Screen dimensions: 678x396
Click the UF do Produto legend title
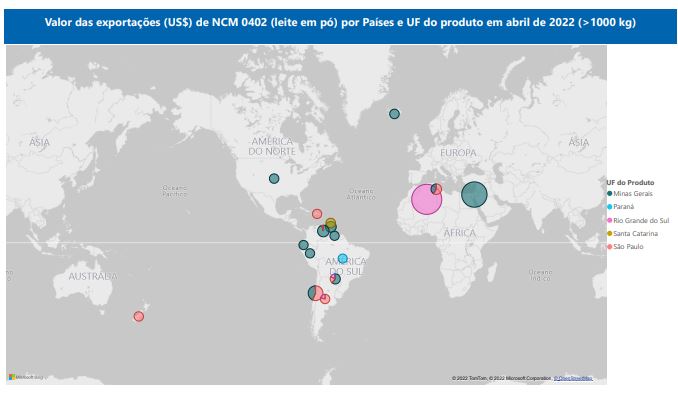tap(630, 182)
